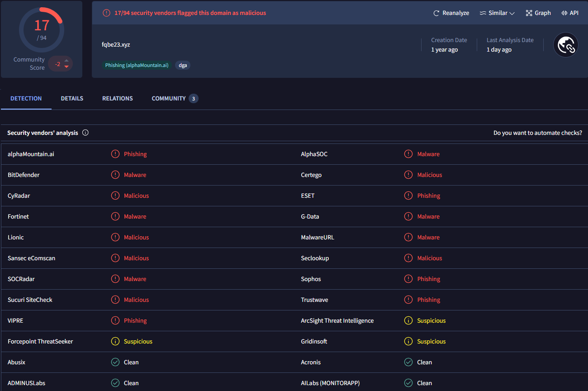Click clean checkmark for AILabs (MONITORAPP)
The width and height of the screenshot is (588, 391).
point(408,383)
